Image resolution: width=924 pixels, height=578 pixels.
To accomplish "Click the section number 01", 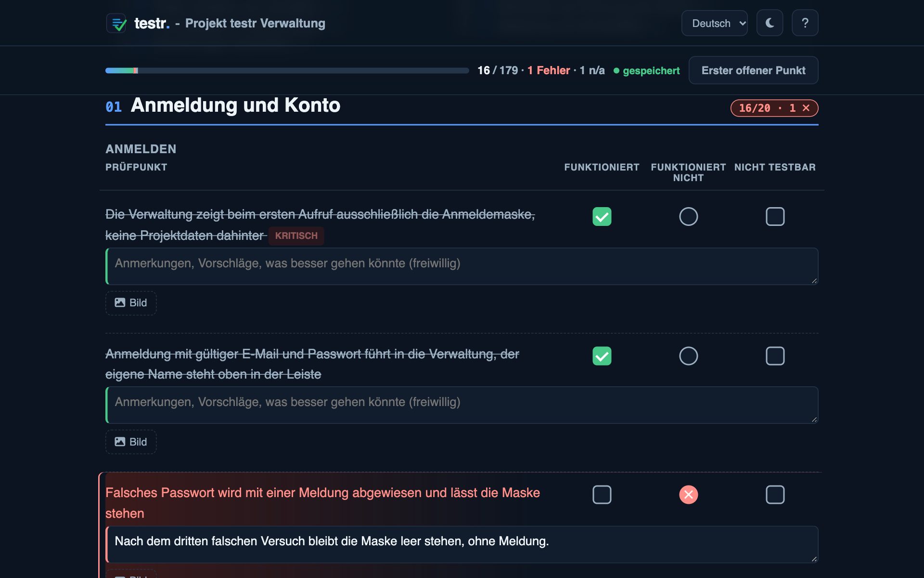I will click(114, 107).
